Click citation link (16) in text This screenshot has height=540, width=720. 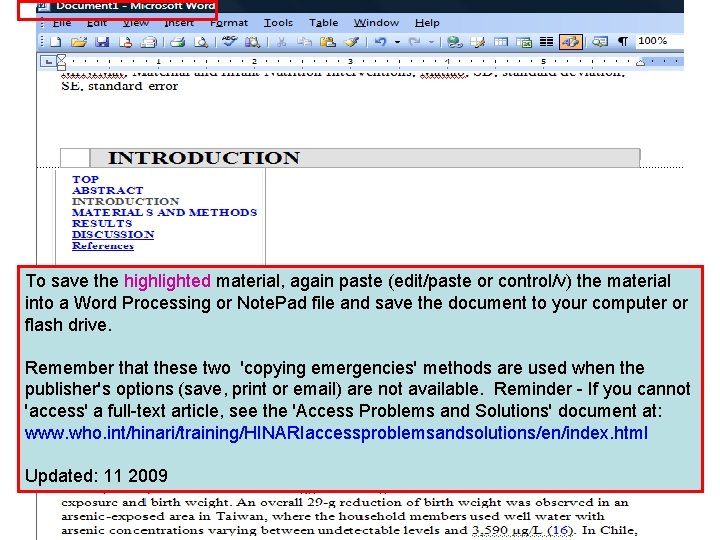(x=560, y=530)
